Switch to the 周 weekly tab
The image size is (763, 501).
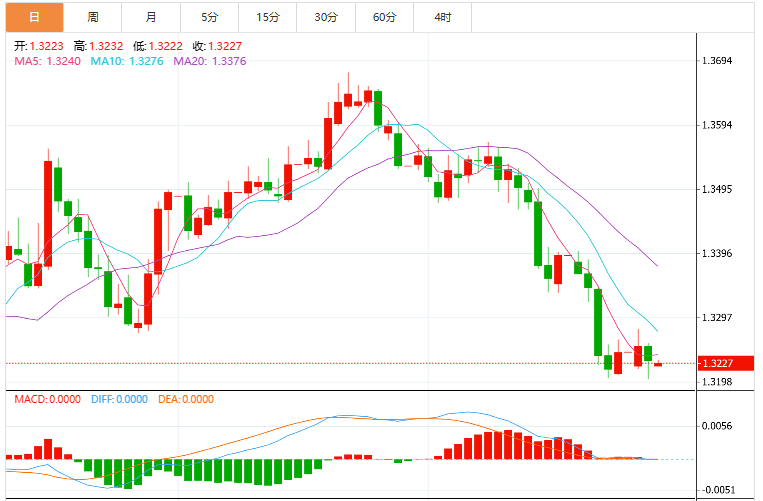[92, 18]
